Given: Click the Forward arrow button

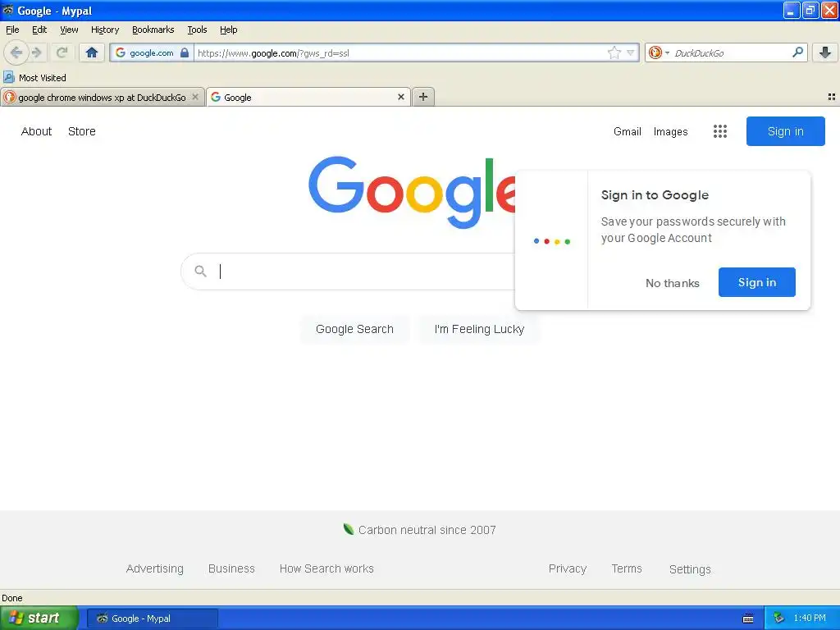Looking at the screenshot, I should coord(37,52).
